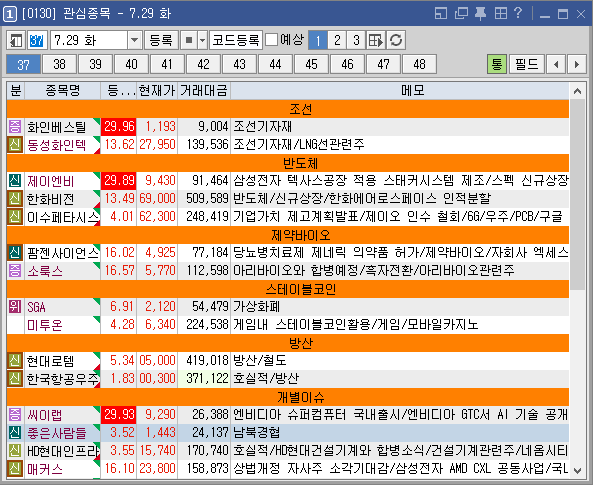Click the 반도체 orange category header
Viewport: 593px width, 485px height.
(x=288, y=163)
